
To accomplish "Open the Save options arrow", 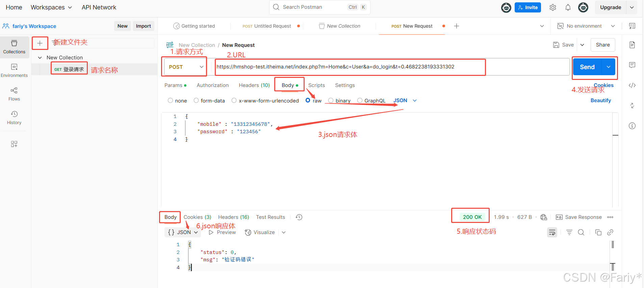I will pyautogui.click(x=582, y=45).
